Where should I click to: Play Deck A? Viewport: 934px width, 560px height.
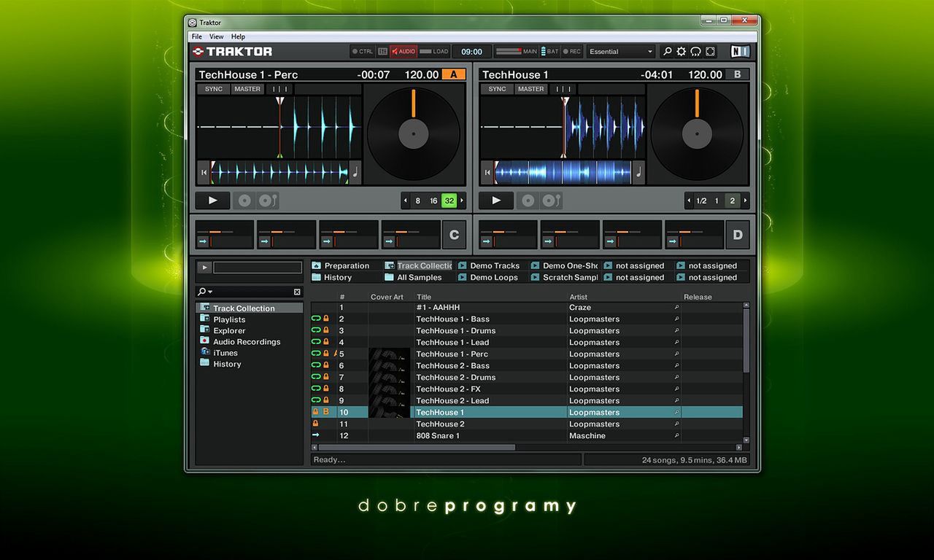(213, 201)
